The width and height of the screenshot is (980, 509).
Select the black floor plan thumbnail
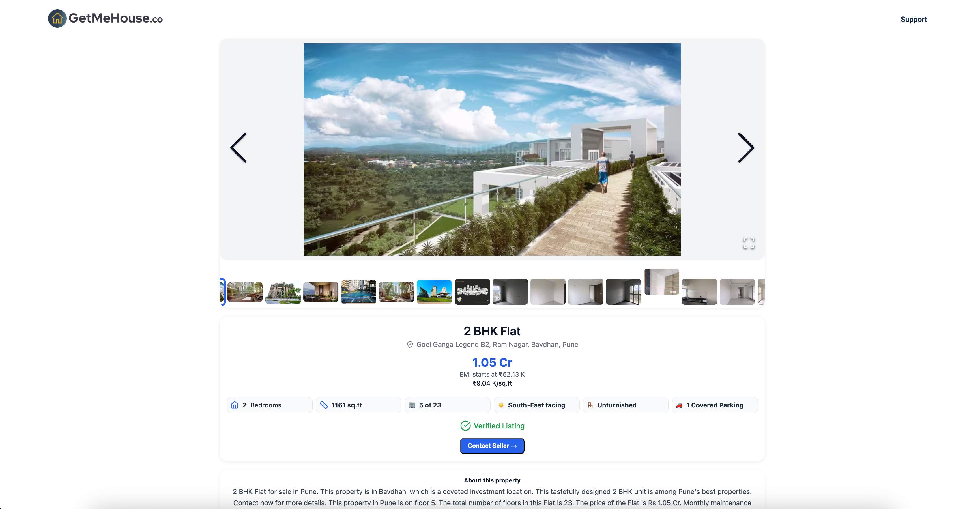coord(472,292)
